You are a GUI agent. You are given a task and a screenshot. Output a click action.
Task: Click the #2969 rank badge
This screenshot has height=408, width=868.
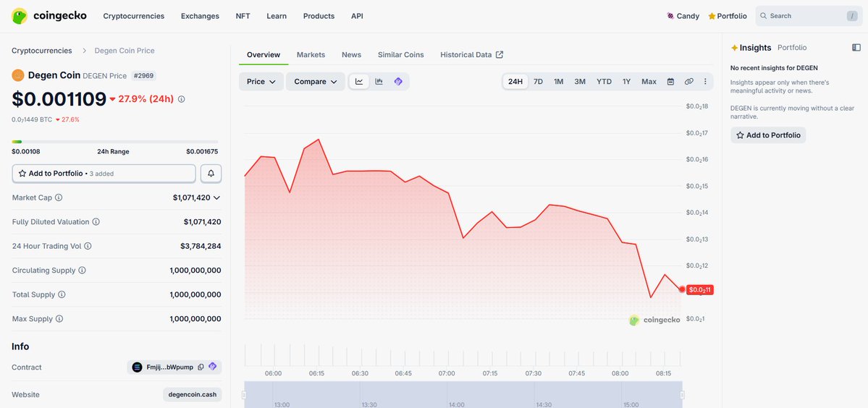pyautogui.click(x=143, y=76)
